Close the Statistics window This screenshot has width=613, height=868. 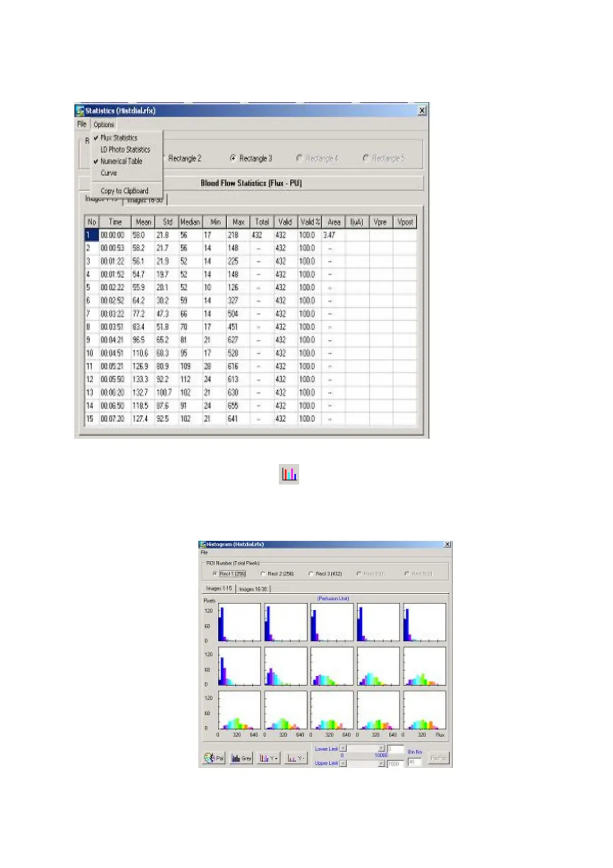422,110
